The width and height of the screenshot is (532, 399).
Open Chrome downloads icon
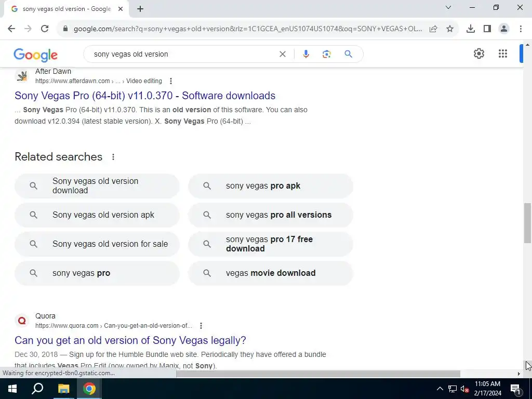click(x=470, y=29)
